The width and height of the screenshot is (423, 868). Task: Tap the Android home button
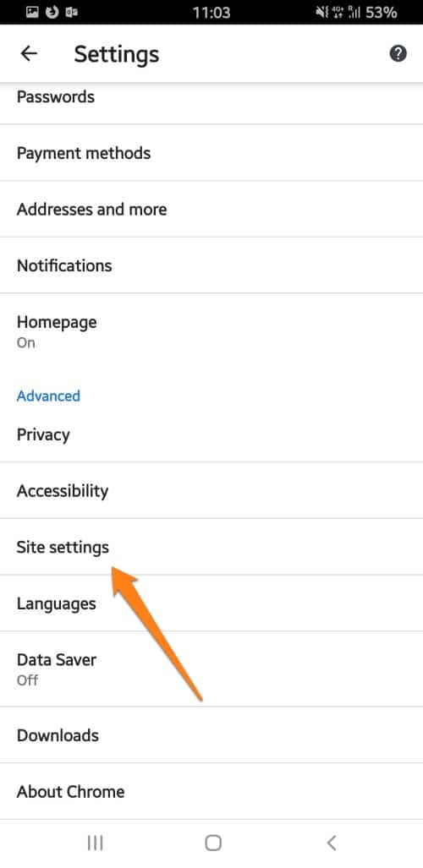[213, 843]
